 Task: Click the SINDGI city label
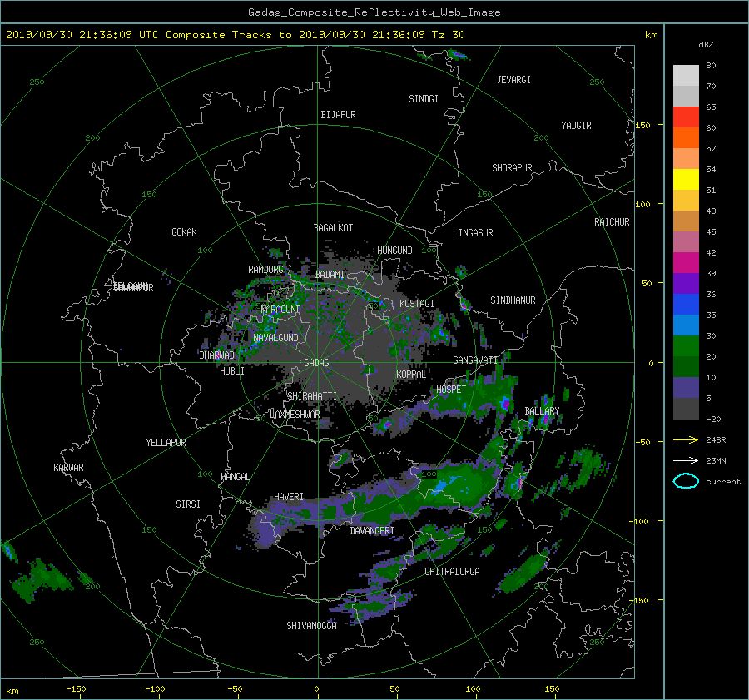[424, 99]
